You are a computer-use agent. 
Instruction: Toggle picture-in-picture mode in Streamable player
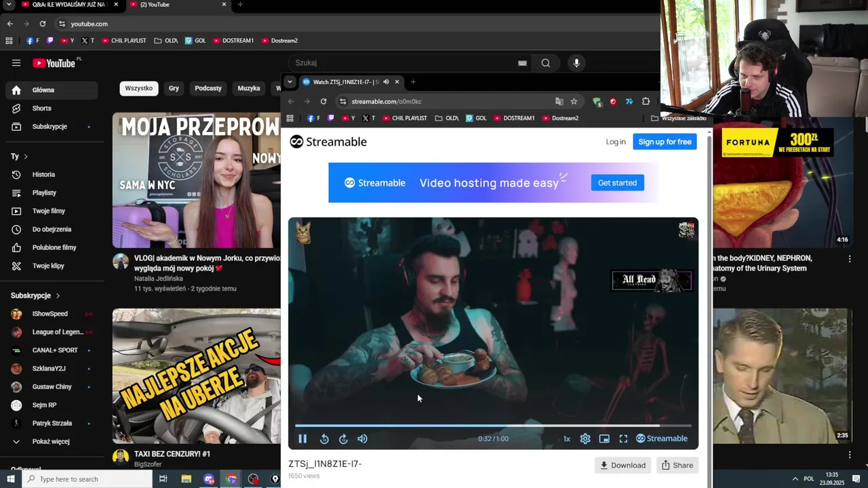(604, 439)
